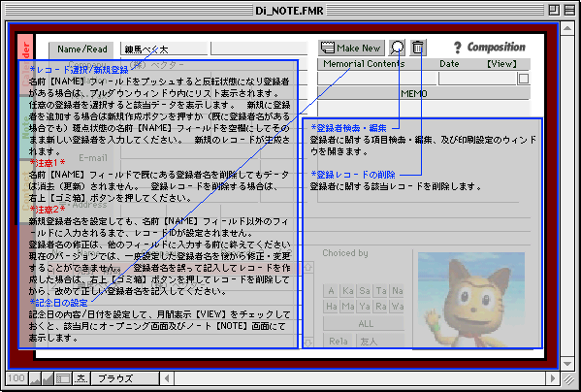Click the name field containing 練馬べく太
The height and width of the screenshot is (392, 581).
point(164,49)
